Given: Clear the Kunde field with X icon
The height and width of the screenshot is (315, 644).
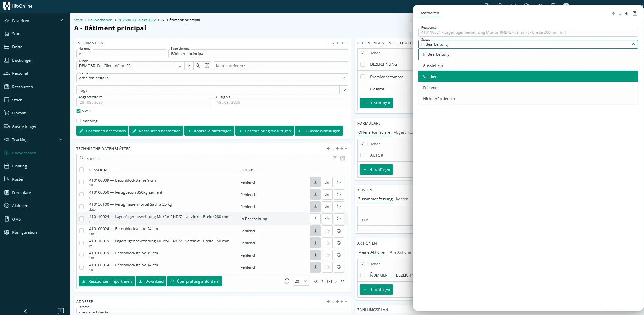Looking at the screenshot, I should [180, 65].
